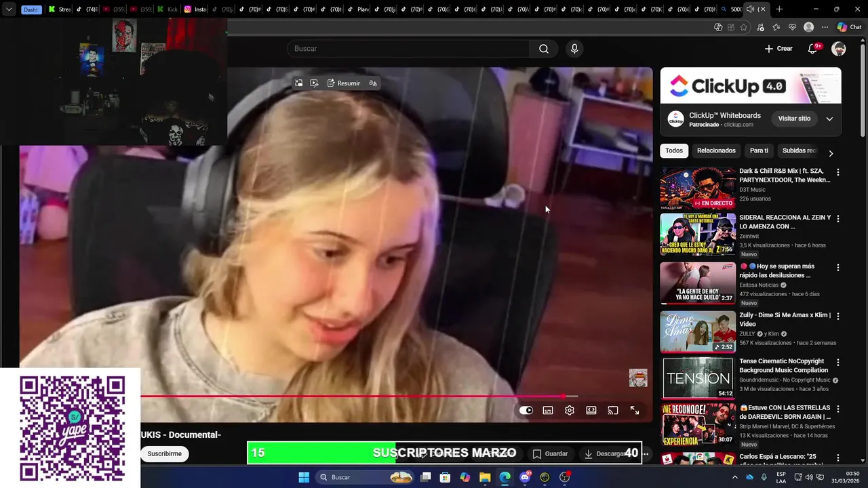This screenshot has height=488, width=868.
Task: Click the channel watermark thumbnail in video
Action: (638, 378)
